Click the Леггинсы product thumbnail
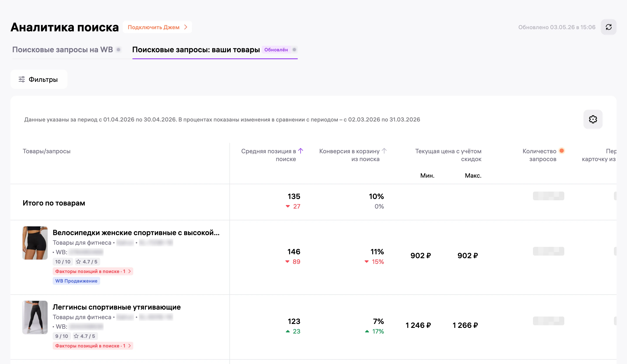The image size is (627, 364). point(35,317)
